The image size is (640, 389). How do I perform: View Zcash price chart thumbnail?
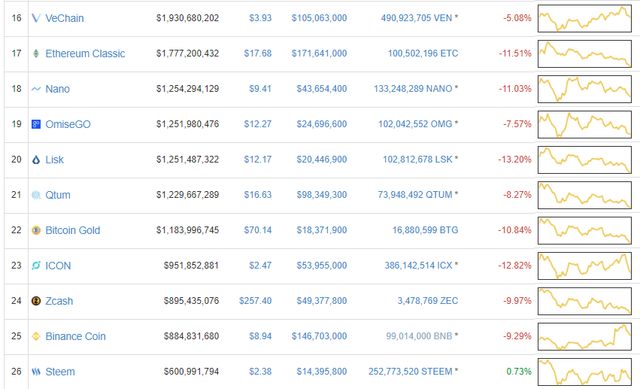(584, 301)
